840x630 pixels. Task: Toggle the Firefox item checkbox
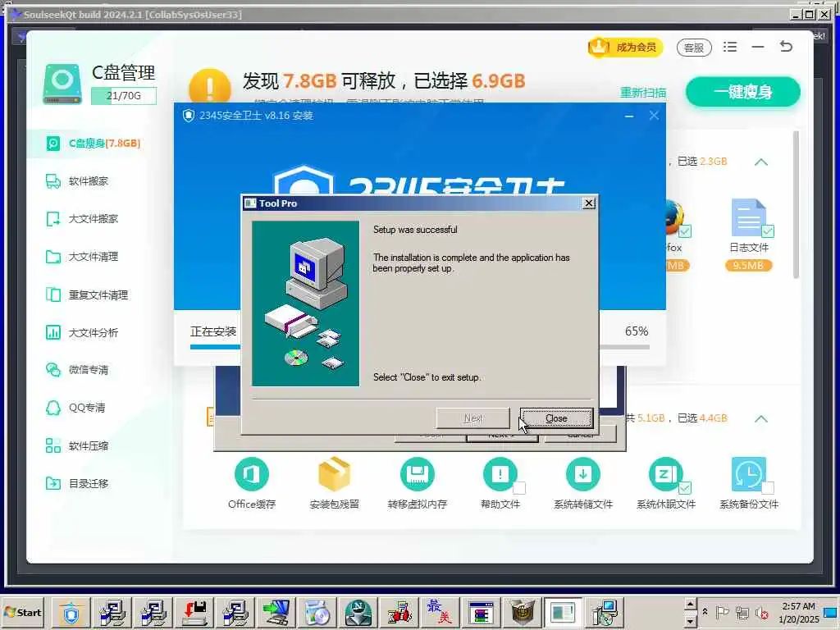click(x=685, y=231)
